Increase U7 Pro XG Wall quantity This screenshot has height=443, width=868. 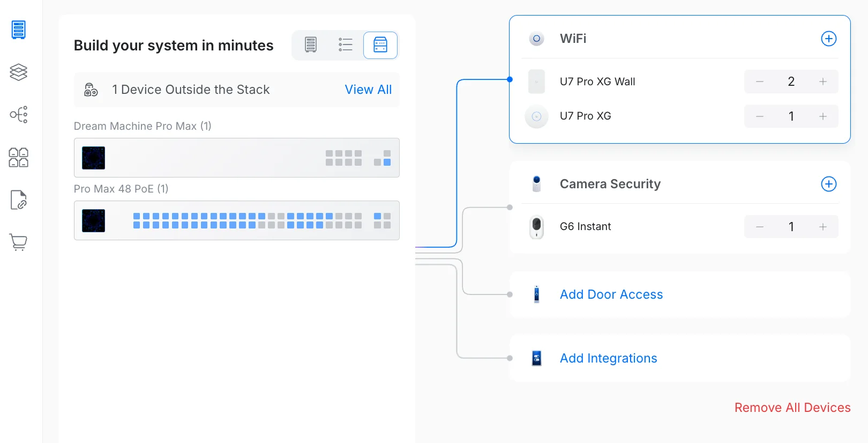pos(823,82)
